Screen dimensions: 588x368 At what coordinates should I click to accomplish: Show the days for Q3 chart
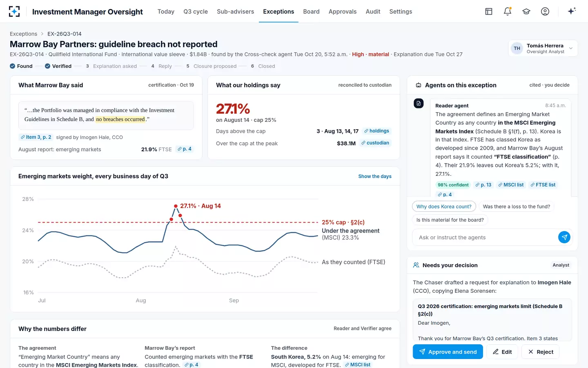pyautogui.click(x=375, y=176)
